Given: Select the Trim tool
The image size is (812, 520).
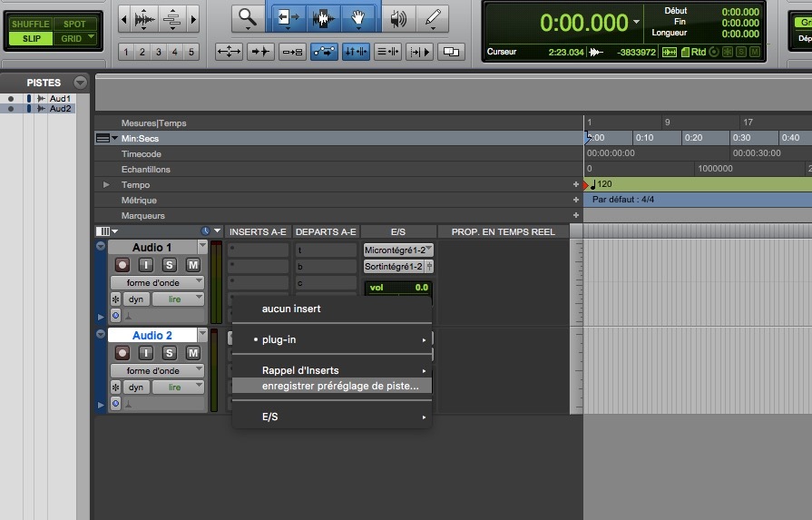Looking at the screenshot, I should [x=288, y=18].
